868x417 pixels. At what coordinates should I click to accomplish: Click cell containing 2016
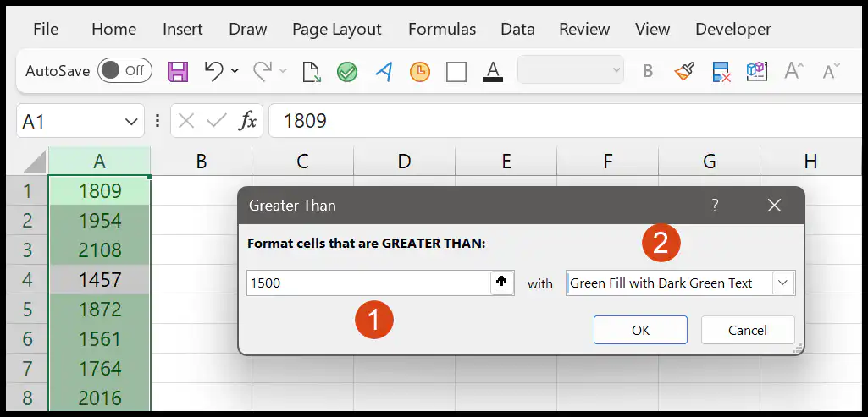tap(100, 398)
